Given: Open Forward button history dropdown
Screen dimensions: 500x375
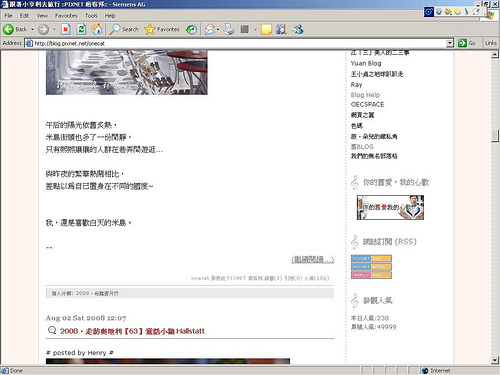Looking at the screenshot, I should (x=54, y=29).
